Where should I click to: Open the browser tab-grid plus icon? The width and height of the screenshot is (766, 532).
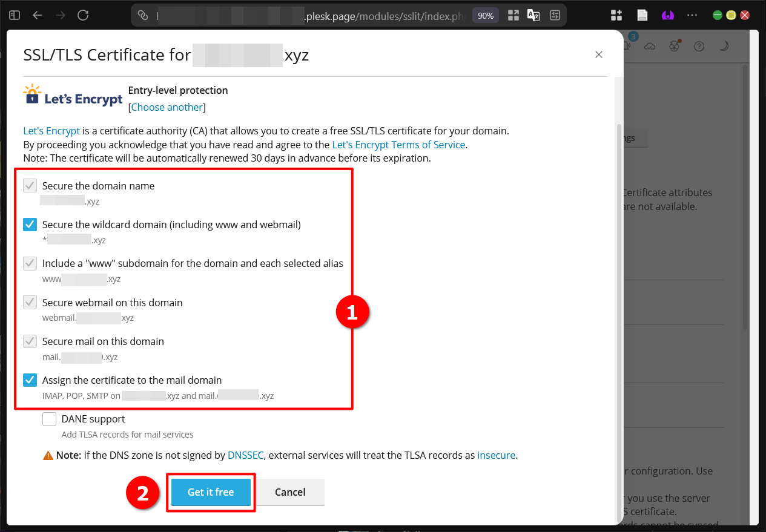616,16
